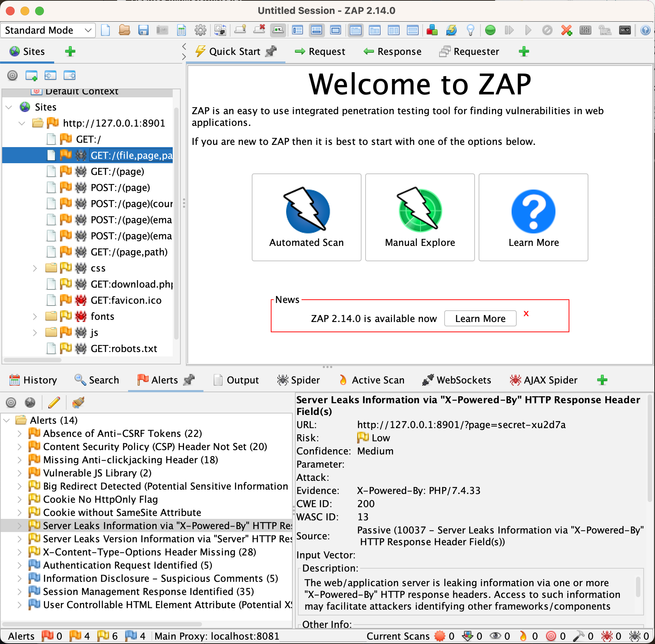Add a custom HTTP breakpoint with the red X icon

pos(566,30)
